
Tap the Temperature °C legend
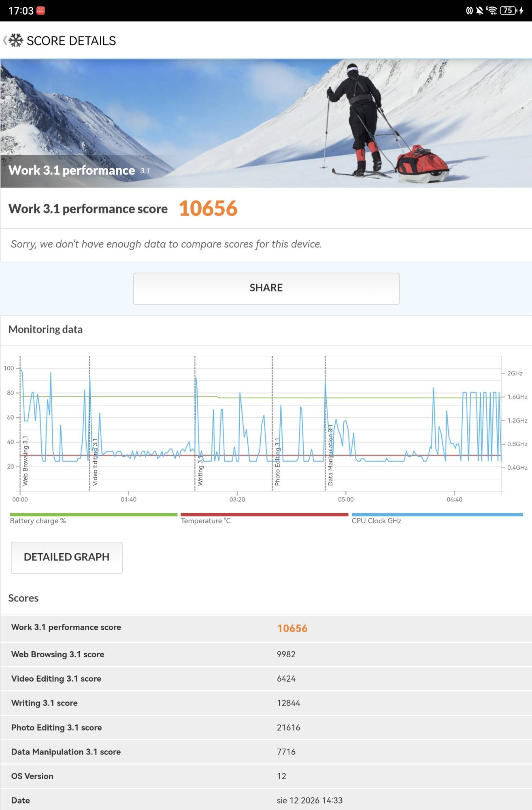pos(206,521)
